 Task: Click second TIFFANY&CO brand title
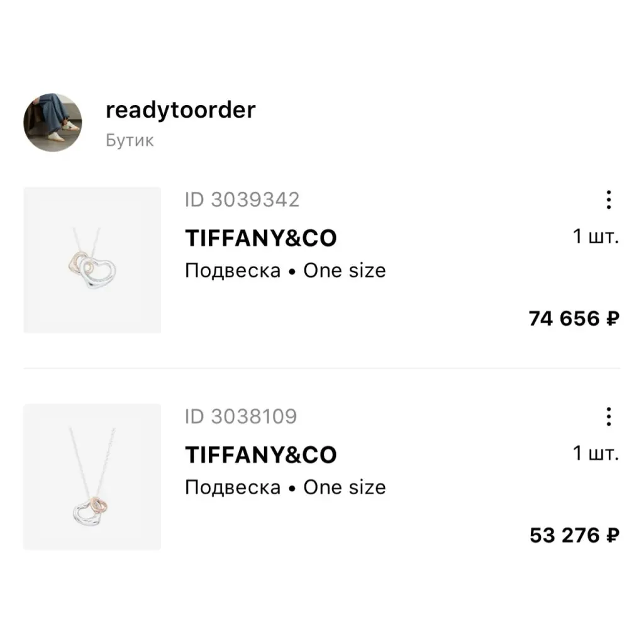[260, 455]
